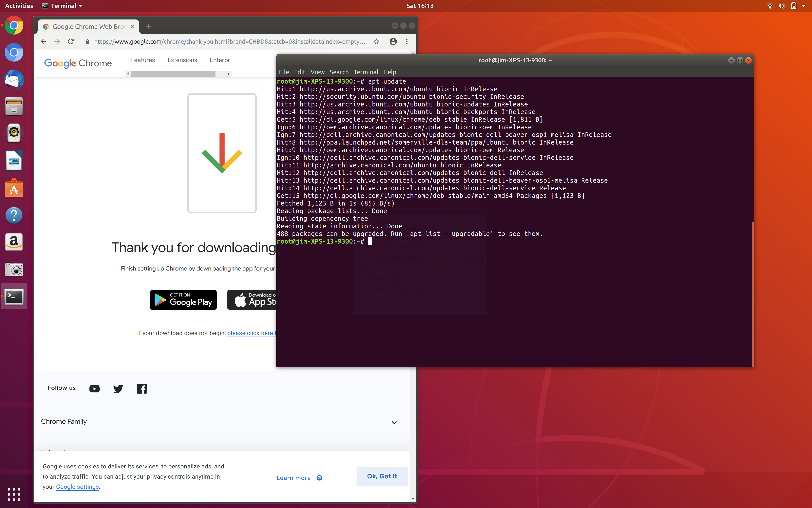812x508 pixels.
Task: Click the Chrome page scroll-down arrow
Action: click(x=413, y=499)
